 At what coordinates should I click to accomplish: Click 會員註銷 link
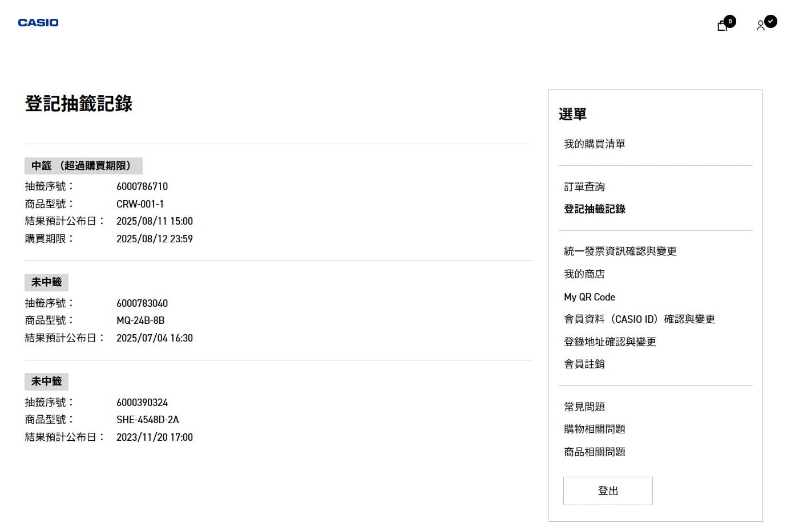tap(584, 364)
